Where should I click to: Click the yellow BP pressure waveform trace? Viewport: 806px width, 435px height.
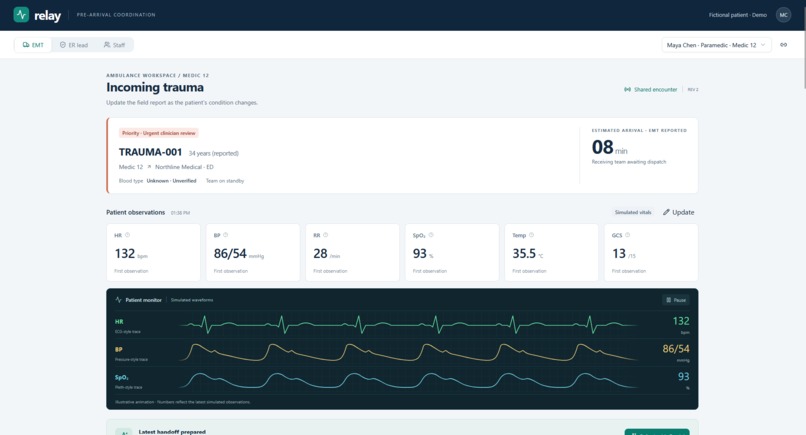tap(409, 352)
